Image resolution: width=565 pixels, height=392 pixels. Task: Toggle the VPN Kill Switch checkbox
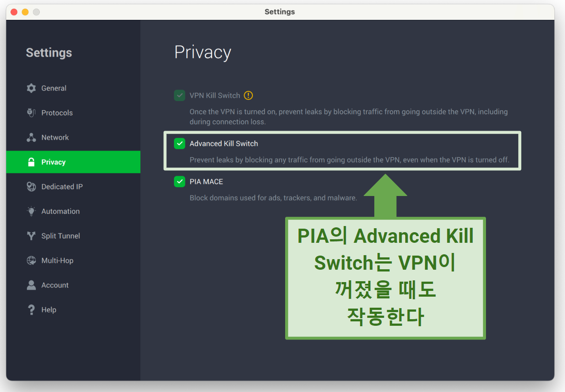180,95
